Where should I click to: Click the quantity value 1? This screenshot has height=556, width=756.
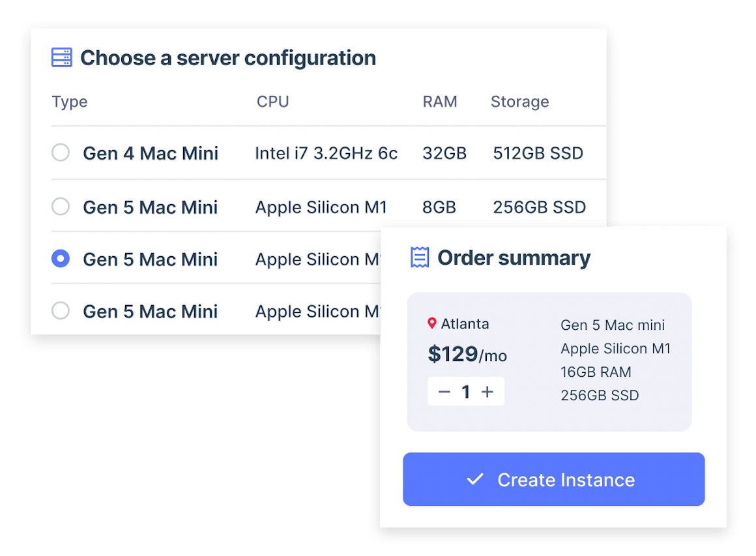pos(466,392)
